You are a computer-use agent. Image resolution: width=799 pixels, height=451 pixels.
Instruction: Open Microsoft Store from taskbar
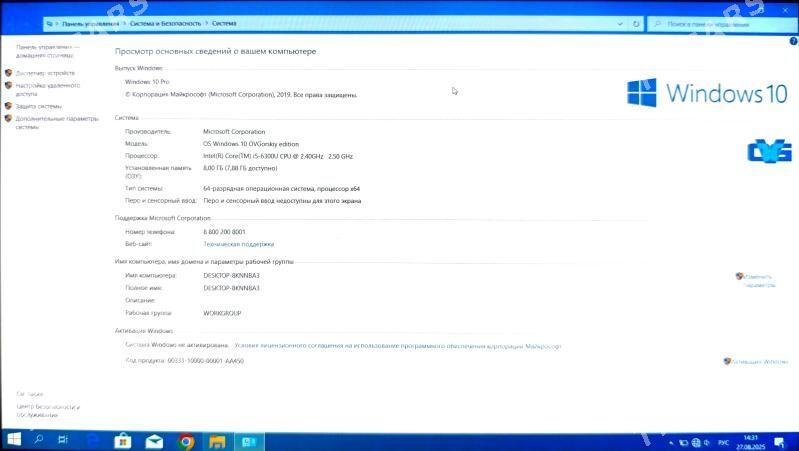pos(123,441)
